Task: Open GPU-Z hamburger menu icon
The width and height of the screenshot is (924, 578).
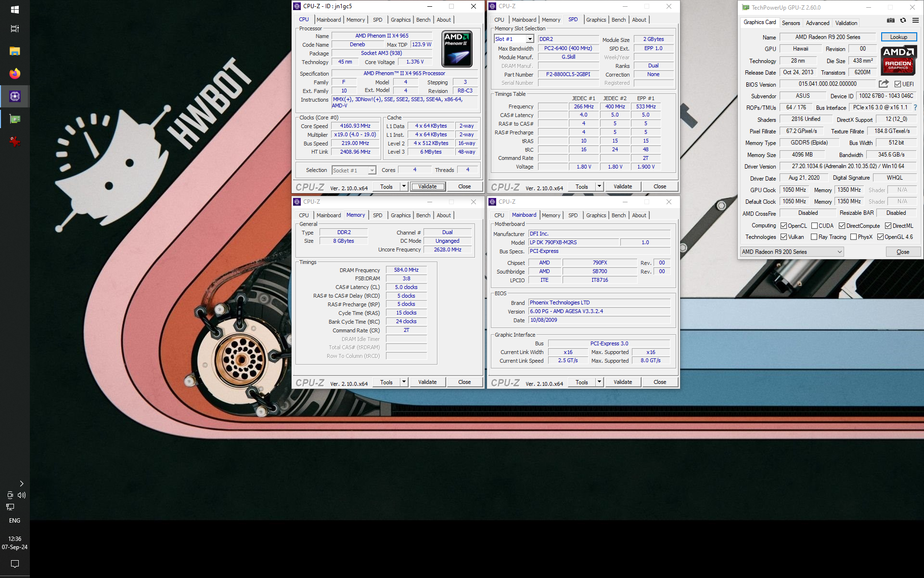Action: pos(915,20)
